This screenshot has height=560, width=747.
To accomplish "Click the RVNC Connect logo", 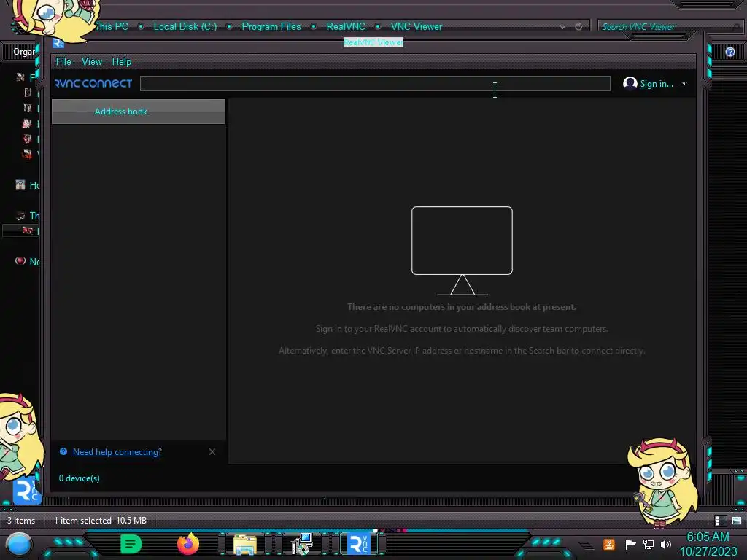I will [x=93, y=83].
